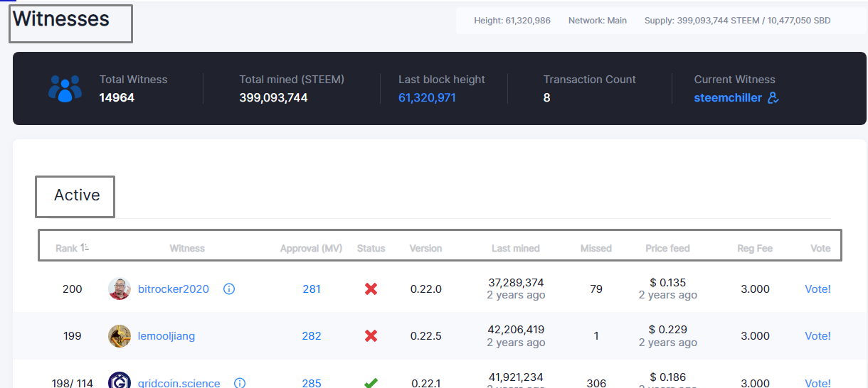
Task: Click bitrocker2020's avatar picture
Action: point(120,289)
